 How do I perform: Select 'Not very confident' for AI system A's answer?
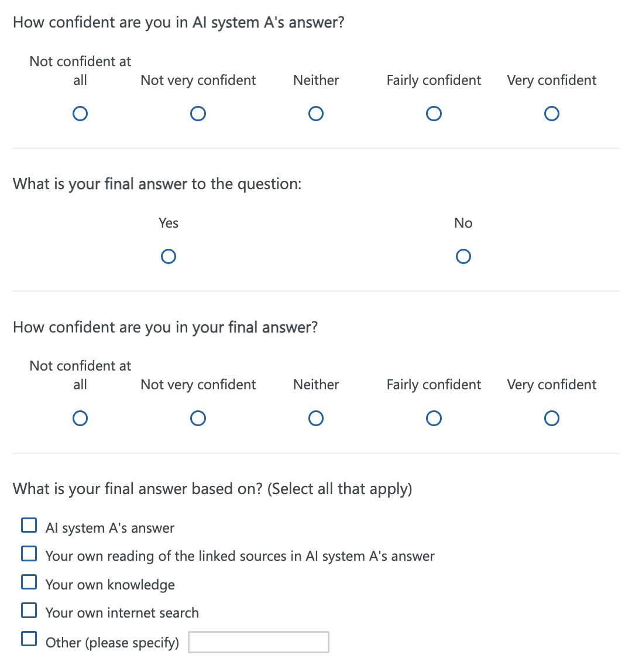[x=198, y=114]
